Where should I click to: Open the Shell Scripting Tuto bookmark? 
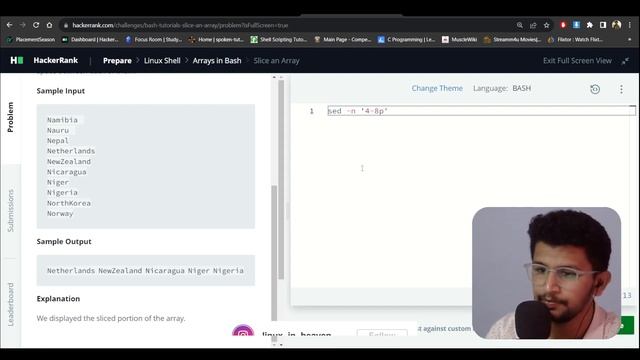coord(279,40)
